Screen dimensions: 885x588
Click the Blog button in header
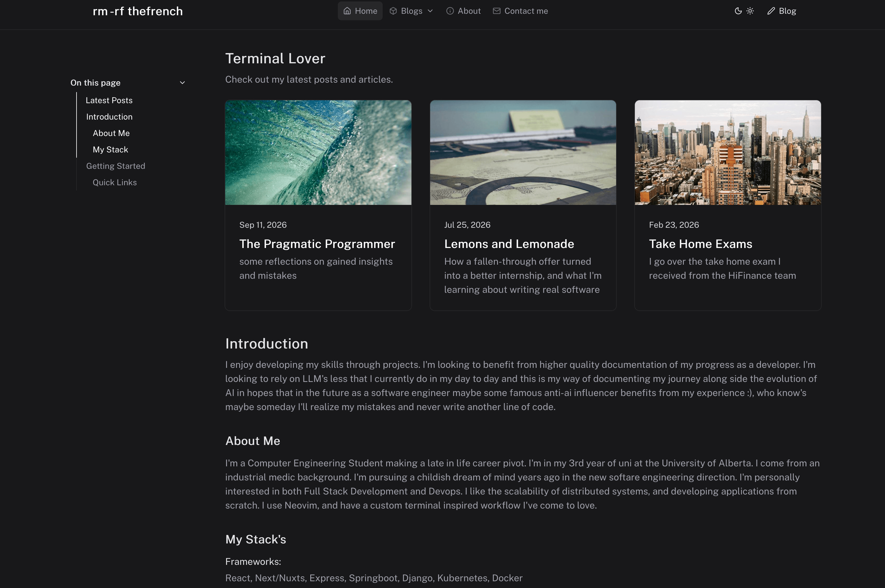(781, 11)
